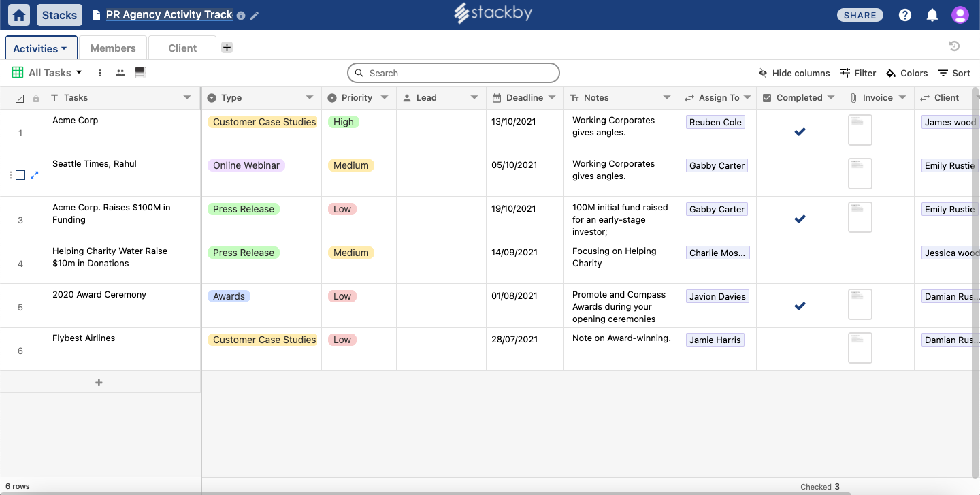Click the Jamie Harris assignee chip
Screen dimensions: 980x495
pyautogui.click(x=715, y=340)
